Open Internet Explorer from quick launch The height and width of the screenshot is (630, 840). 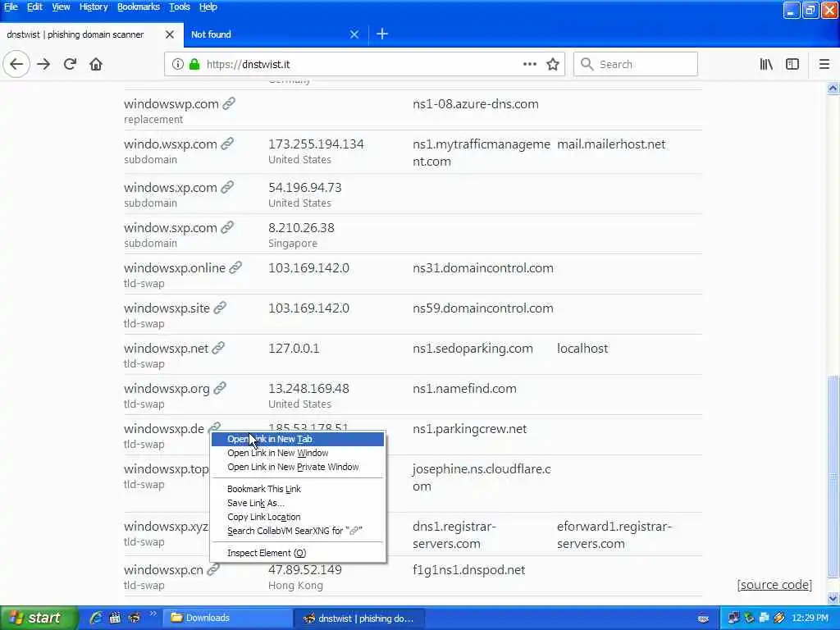96,618
